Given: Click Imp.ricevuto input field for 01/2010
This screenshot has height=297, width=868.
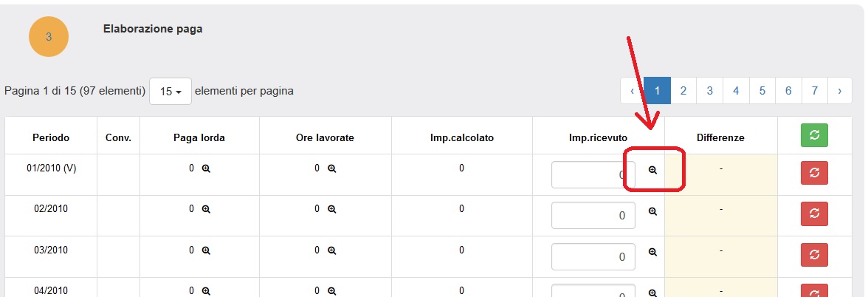Looking at the screenshot, I should tap(593, 175).
